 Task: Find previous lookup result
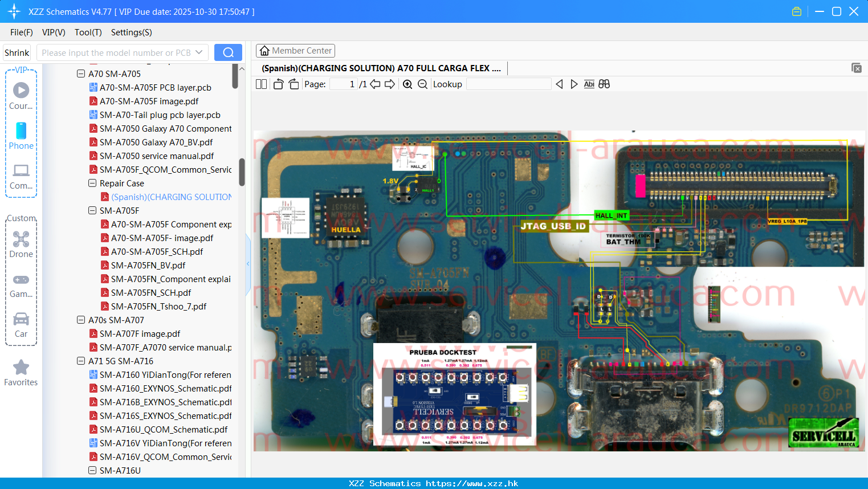(559, 84)
